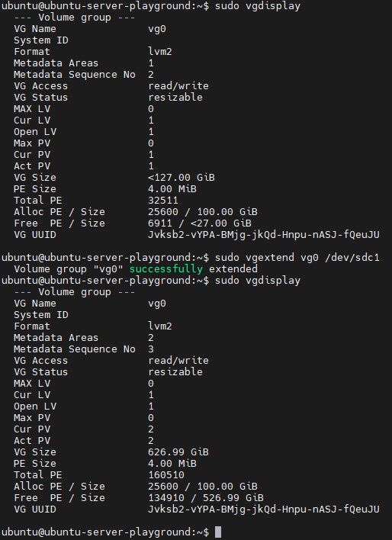392x540 pixels.
Task: Click the 'sudo vgextend vg0 /dev/sdc1' command
Action: click(297, 257)
